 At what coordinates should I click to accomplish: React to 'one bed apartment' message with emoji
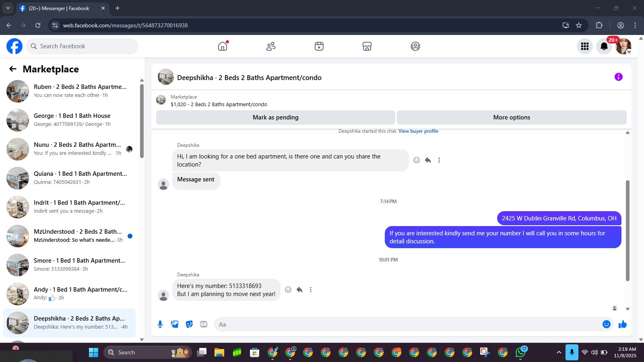(417, 160)
